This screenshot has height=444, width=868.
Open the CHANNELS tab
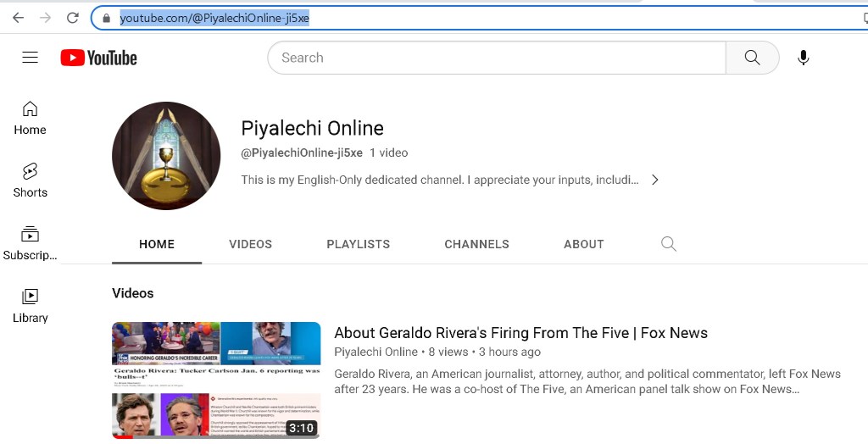point(476,244)
